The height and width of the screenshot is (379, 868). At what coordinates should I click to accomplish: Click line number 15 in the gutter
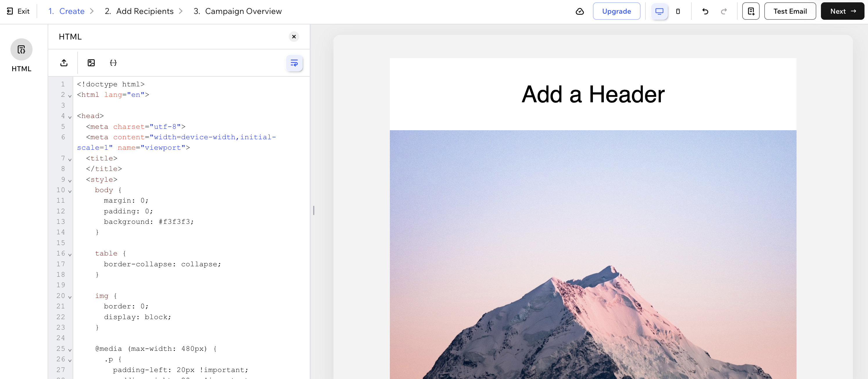click(x=60, y=243)
